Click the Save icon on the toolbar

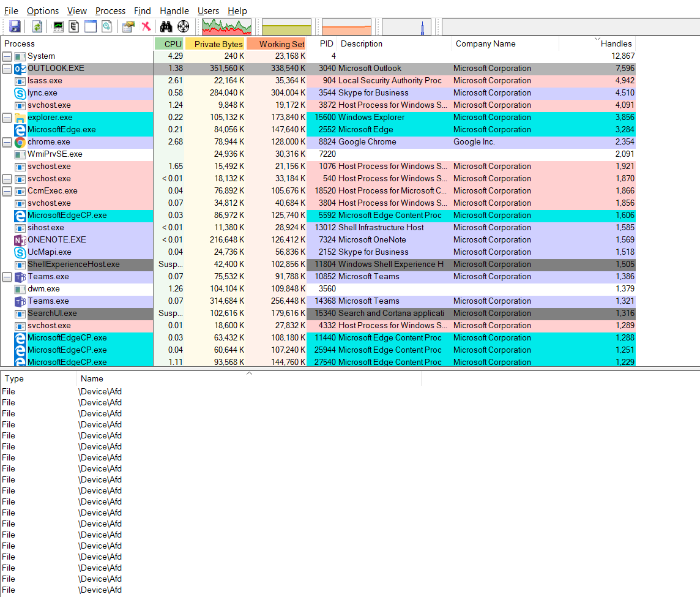[15, 27]
